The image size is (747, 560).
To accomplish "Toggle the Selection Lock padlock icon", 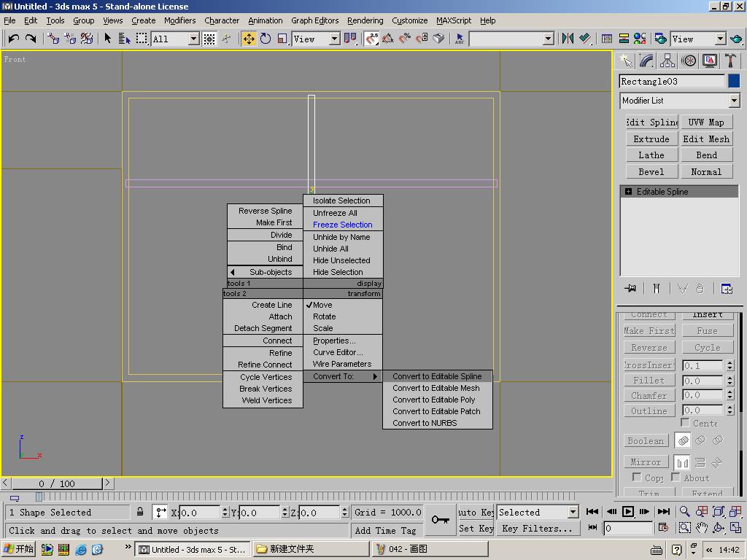I will coord(140,512).
